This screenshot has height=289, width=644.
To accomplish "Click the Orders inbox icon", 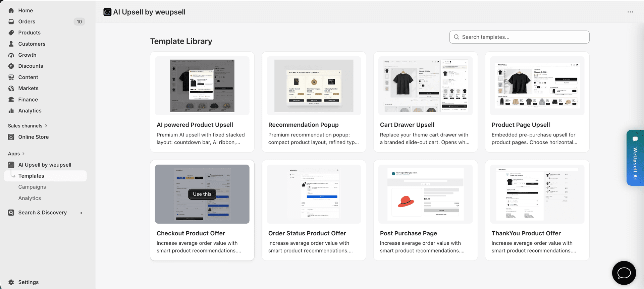I will [11, 21].
